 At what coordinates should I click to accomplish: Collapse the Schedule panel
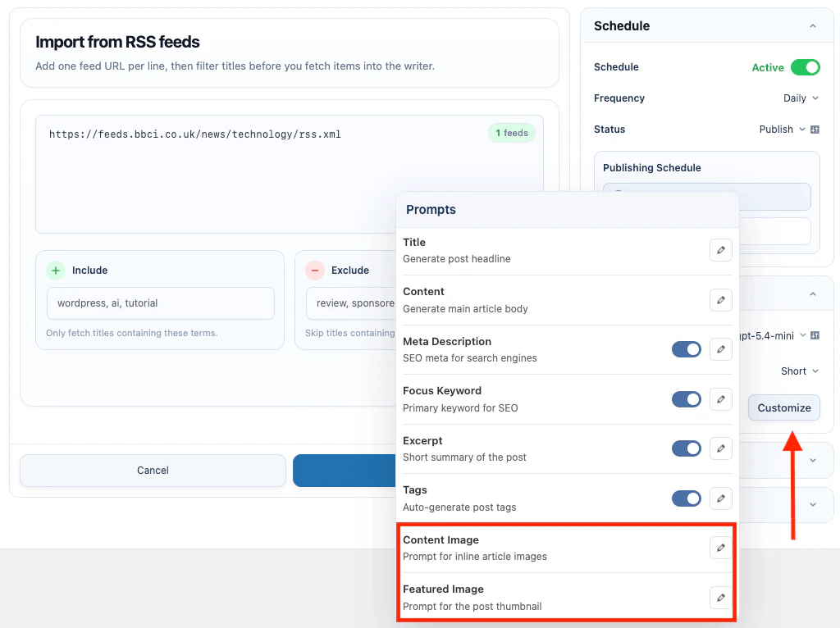click(x=813, y=25)
